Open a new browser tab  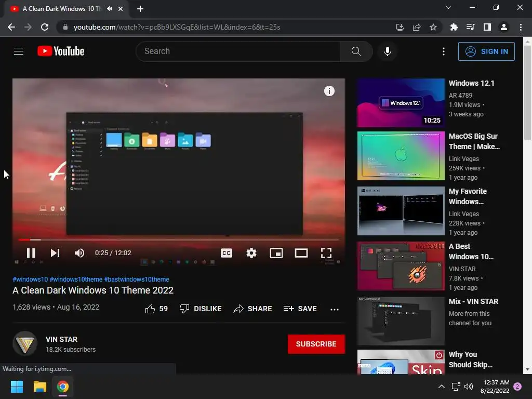point(140,9)
